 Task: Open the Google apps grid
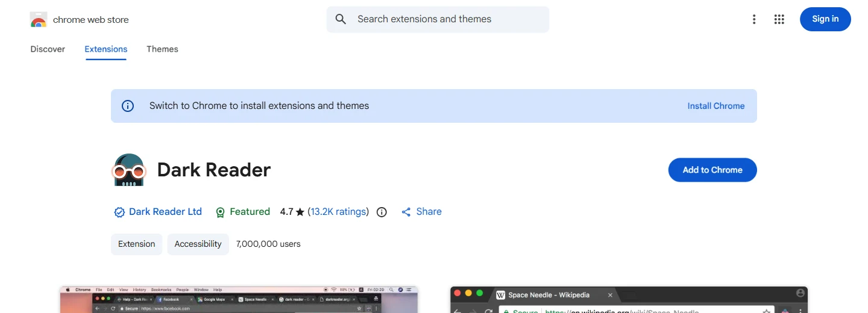(x=779, y=19)
